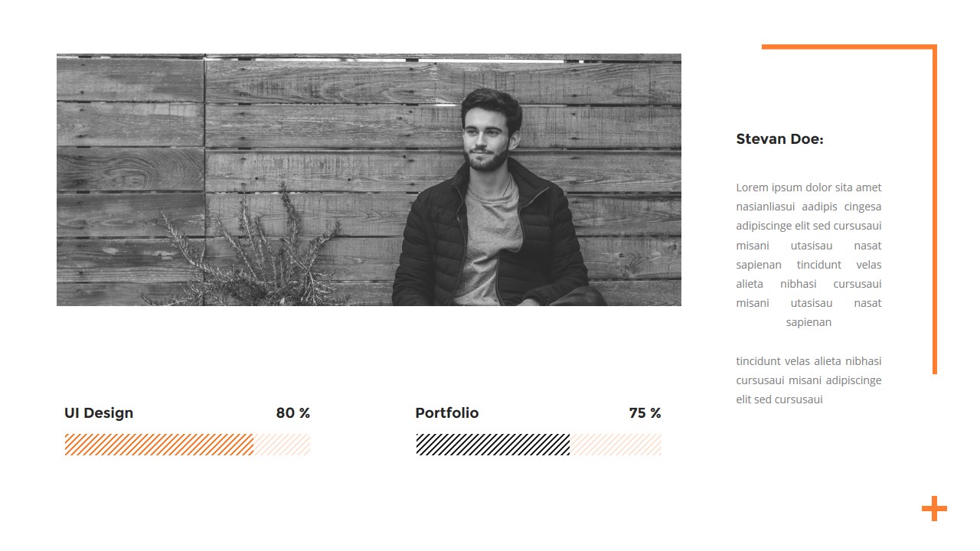This screenshot has width=980, height=551.
Task: Click the "Portfolio" label
Action: tap(447, 413)
